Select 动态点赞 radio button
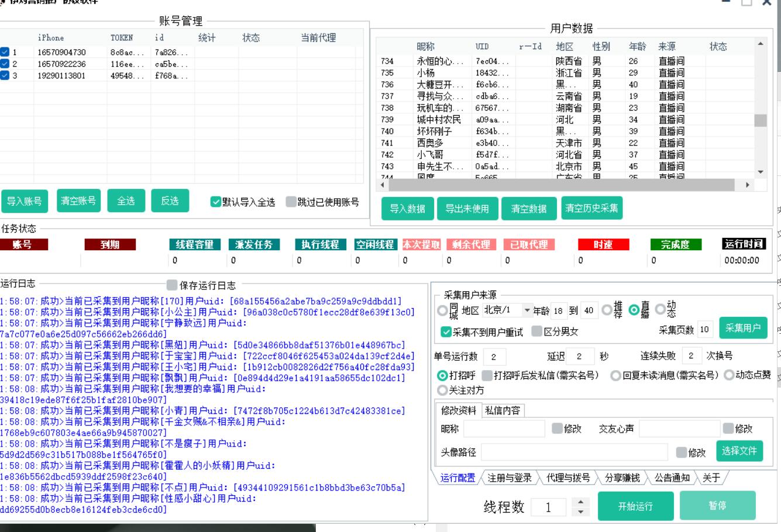The height and width of the screenshot is (532, 781). point(729,375)
